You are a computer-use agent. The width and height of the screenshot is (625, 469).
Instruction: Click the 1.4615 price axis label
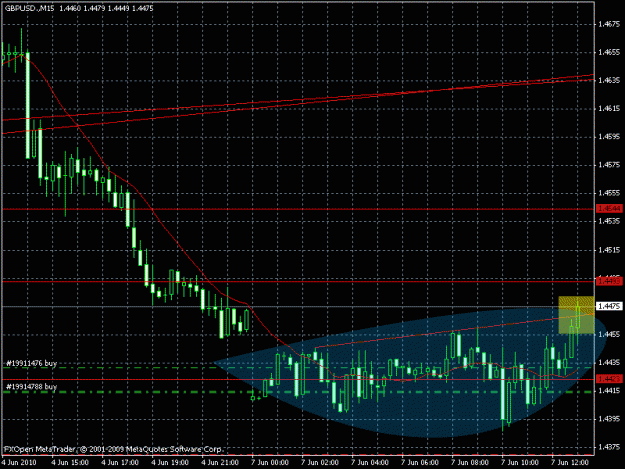(609, 108)
